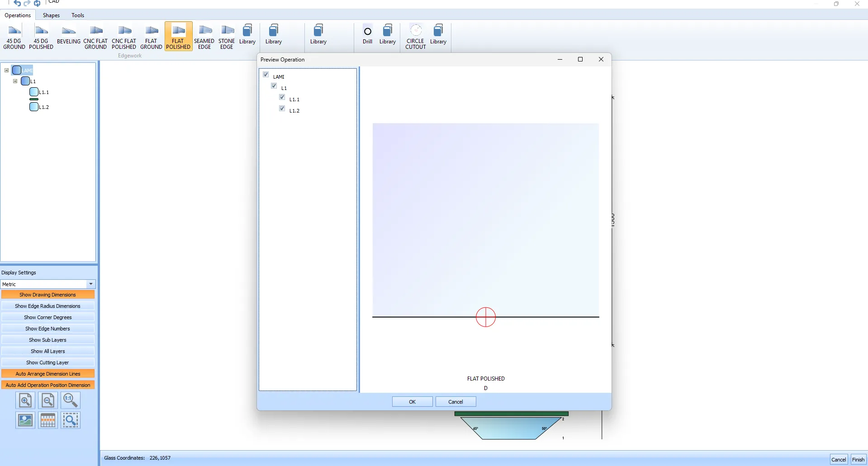Screen dimensions: 868x466
Task: Click the ruler grid icon
Action: tap(48, 420)
